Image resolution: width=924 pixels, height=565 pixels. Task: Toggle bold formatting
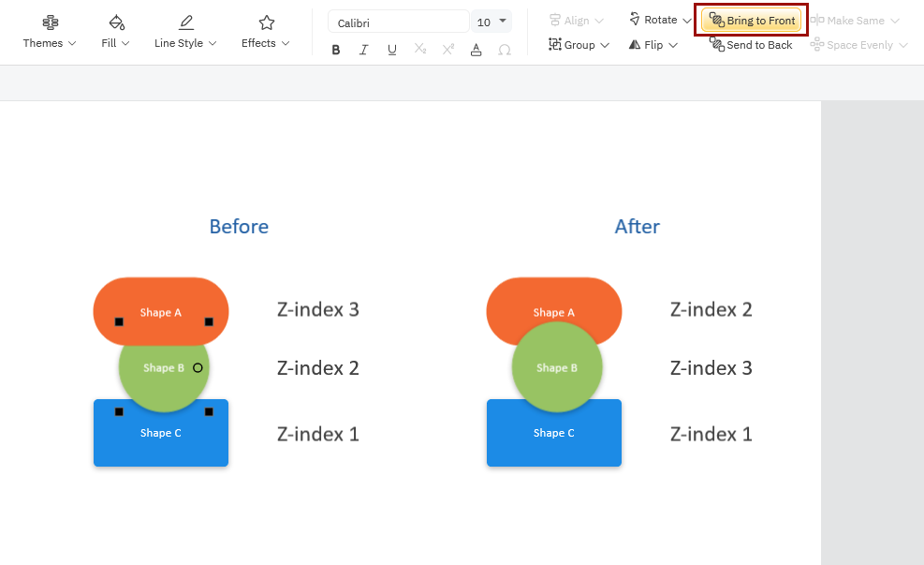coord(336,50)
